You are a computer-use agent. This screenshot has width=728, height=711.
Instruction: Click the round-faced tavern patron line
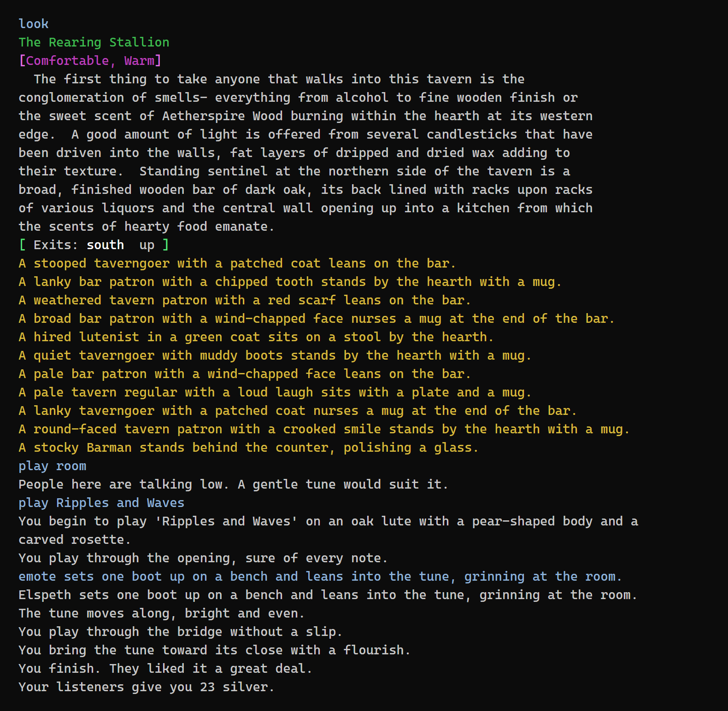(324, 429)
